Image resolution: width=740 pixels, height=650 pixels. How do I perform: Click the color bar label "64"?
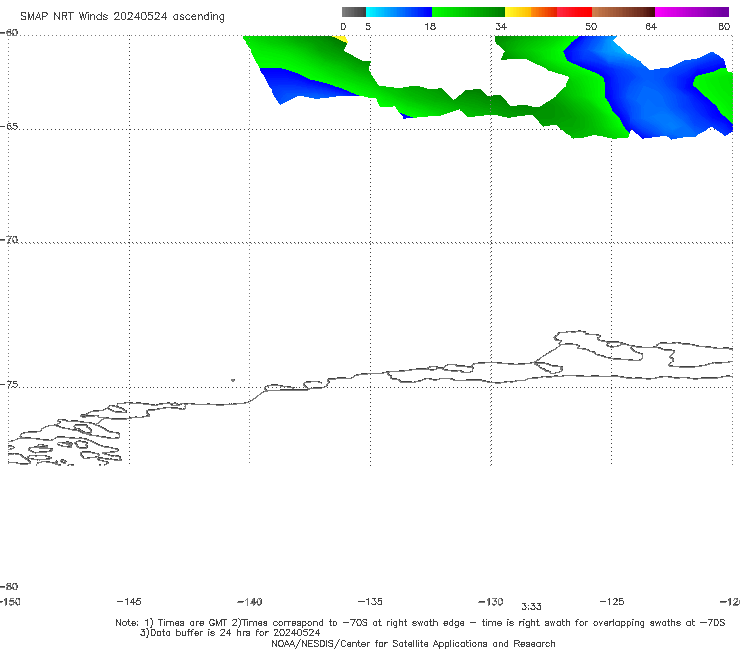(651, 26)
